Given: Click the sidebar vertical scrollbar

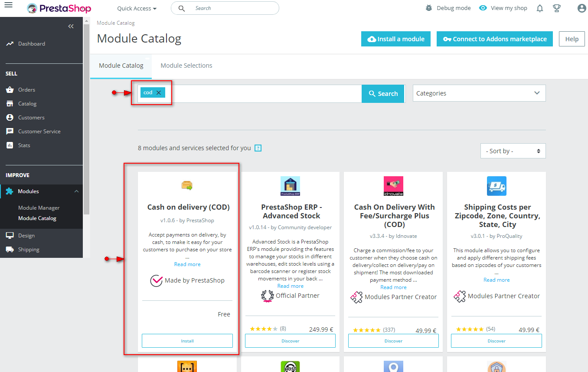Looking at the screenshot, I should point(86,119).
